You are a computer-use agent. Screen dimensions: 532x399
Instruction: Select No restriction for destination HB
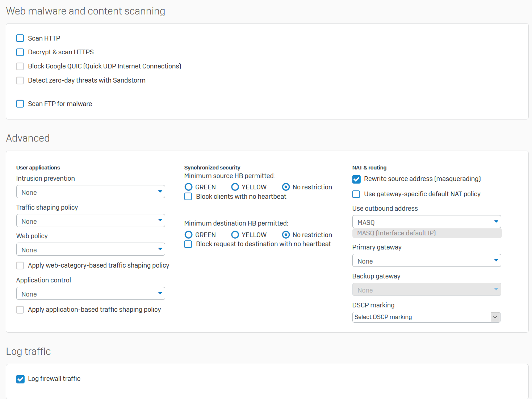point(286,235)
